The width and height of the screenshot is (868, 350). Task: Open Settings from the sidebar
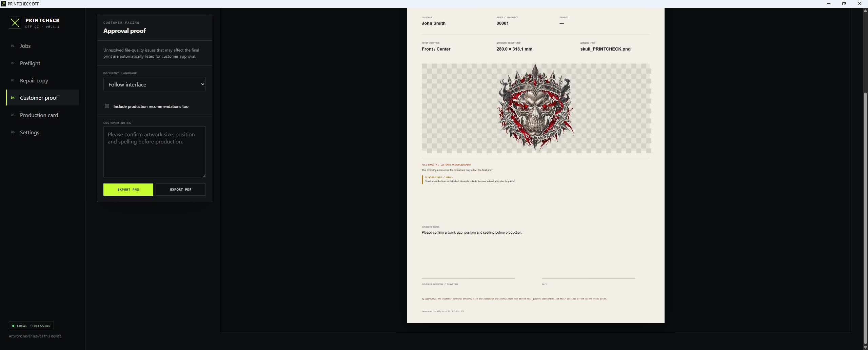tap(42, 132)
